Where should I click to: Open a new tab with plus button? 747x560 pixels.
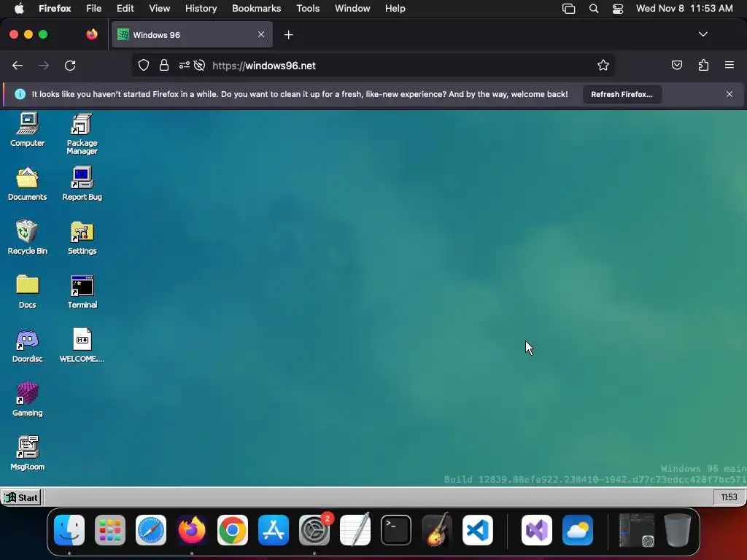[288, 35]
